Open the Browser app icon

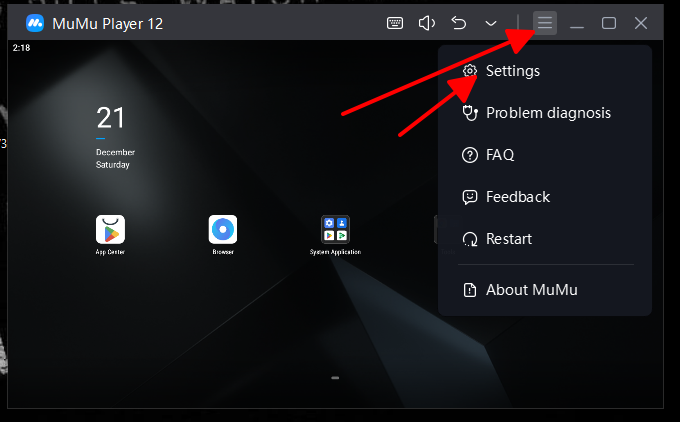point(223,229)
